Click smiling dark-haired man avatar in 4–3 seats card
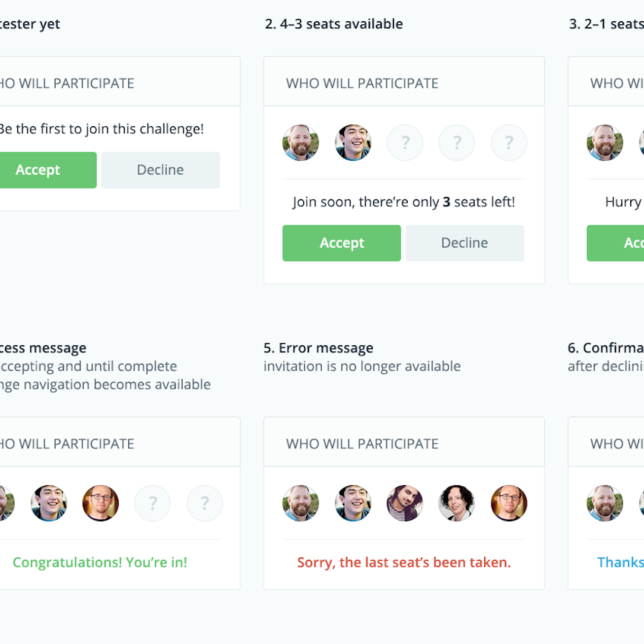This screenshot has width=644, height=644. tap(353, 142)
